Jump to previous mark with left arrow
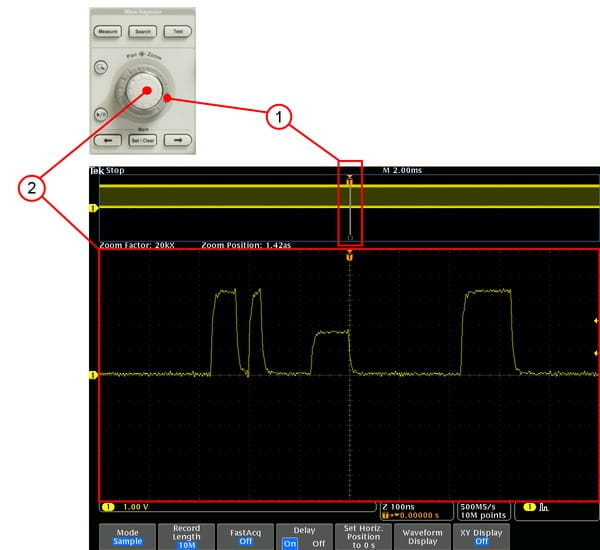The width and height of the screenshot is (600, 550). click(107, 140)
